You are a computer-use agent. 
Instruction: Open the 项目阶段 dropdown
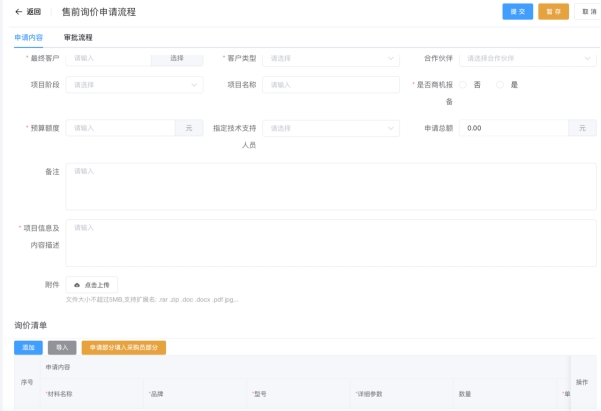pos(134,85)
